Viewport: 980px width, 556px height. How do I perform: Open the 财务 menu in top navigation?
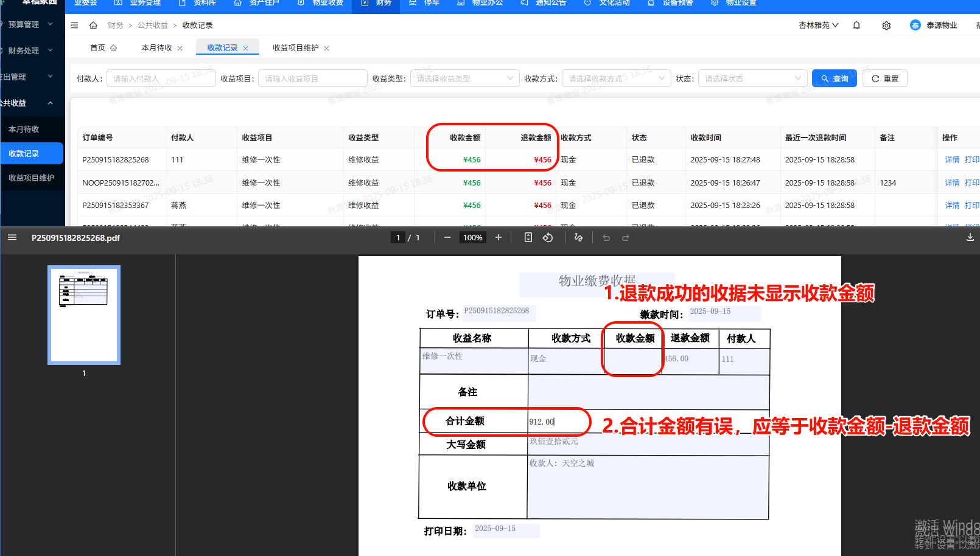click(383, 4)
